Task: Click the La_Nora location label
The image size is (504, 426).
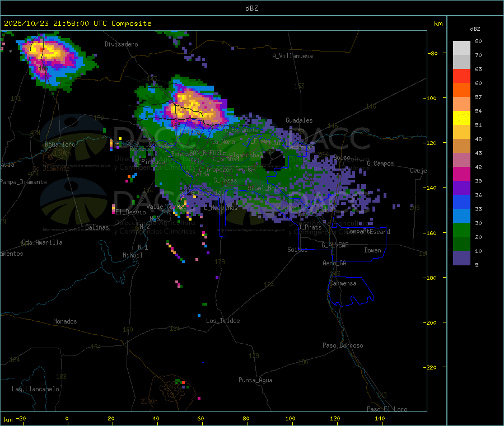Action: pos(223,142)
